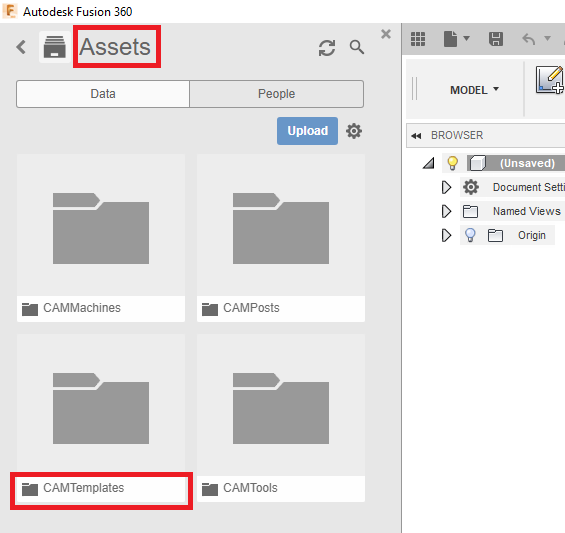Expand the Document Settings node

coord(446,187)
